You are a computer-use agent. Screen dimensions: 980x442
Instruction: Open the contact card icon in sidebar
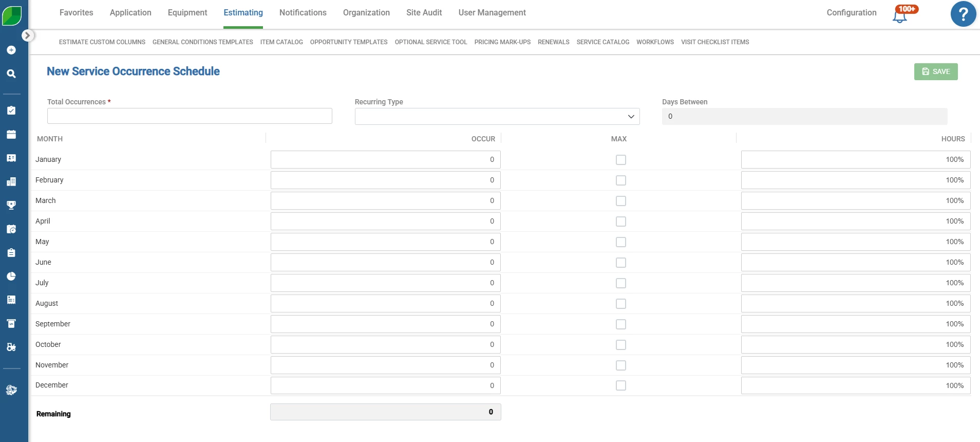click(11, 158)
